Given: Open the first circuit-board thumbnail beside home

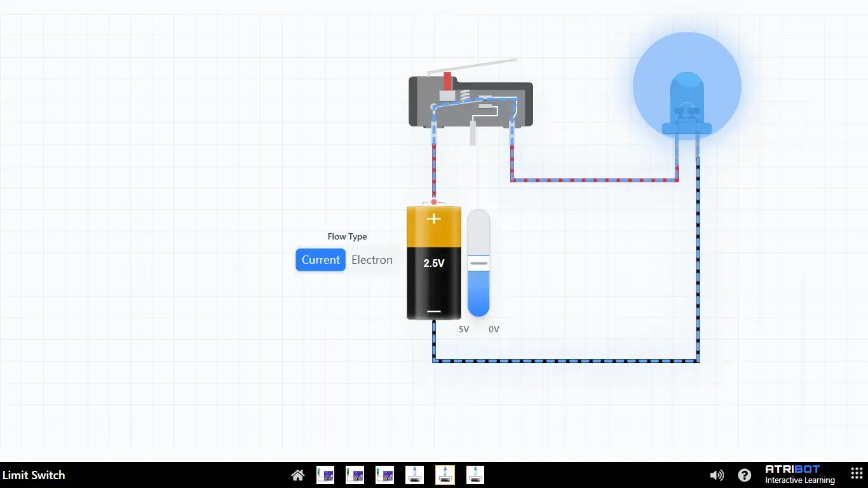Looking at the screenshot, I should [x=325, y=475].
